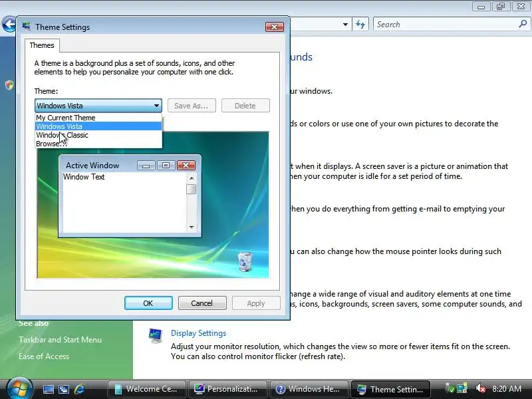
Task: Click preview window scrollbar down arrow
Action: (192, 227)
